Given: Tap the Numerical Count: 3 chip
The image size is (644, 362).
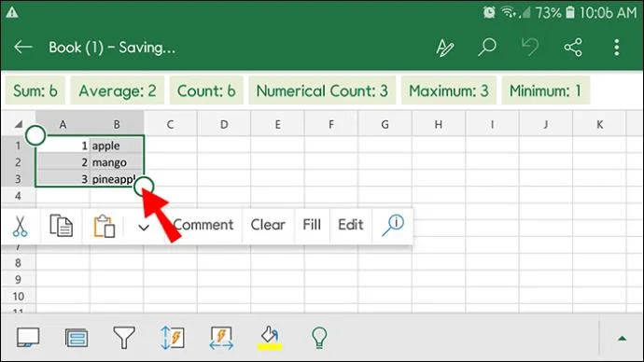Looking at the screenshot, I should click(322, 90).
